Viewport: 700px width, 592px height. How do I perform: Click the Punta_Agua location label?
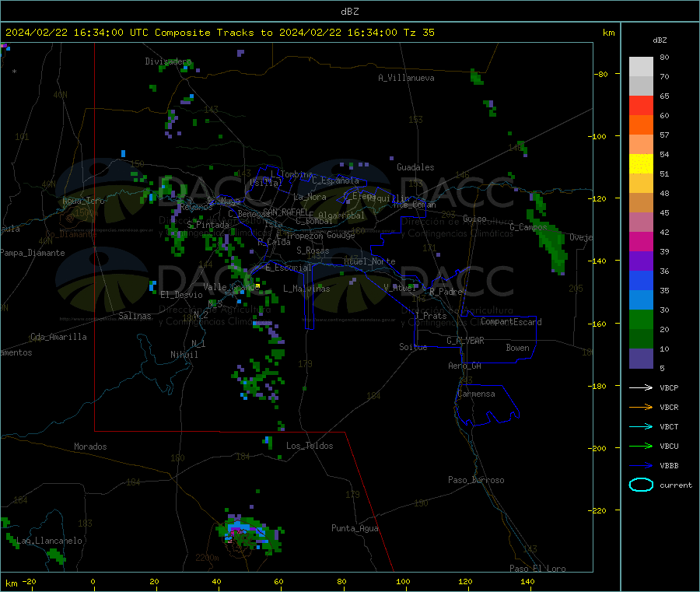click(x=355, y=529)
